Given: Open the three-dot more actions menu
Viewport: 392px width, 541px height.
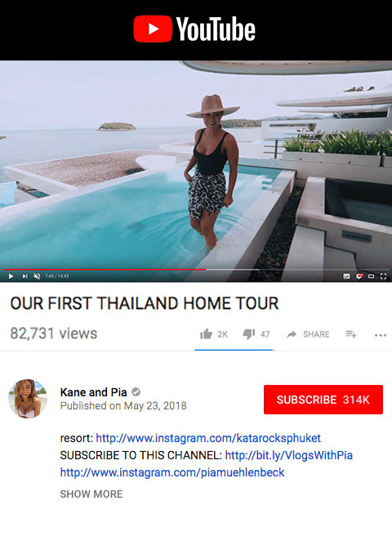Looking at the screenshot, I should point(381,335).
